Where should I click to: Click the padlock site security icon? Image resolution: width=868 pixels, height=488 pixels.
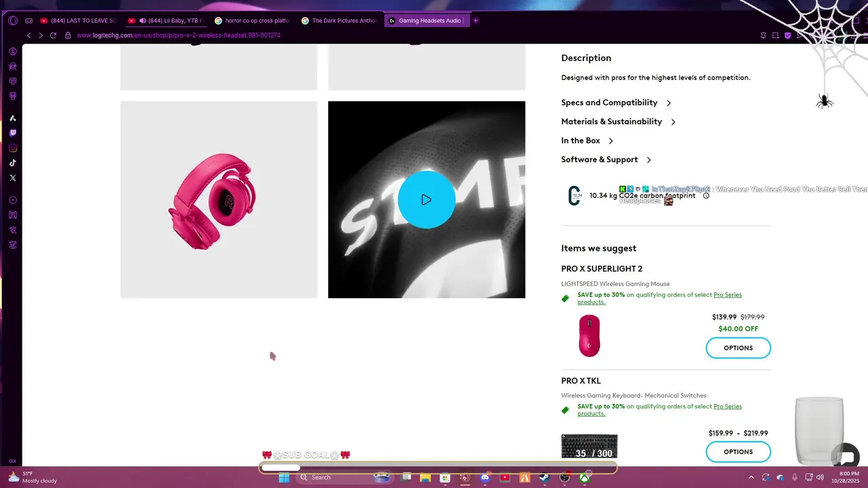pyautogui.click(x=68, y=35)
